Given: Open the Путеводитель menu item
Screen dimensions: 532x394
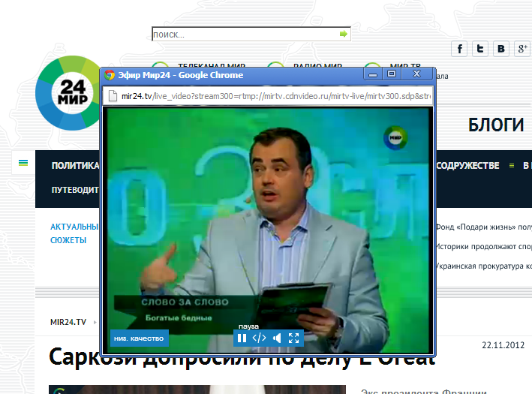Looking at the screenshot, I should point(75,190).
